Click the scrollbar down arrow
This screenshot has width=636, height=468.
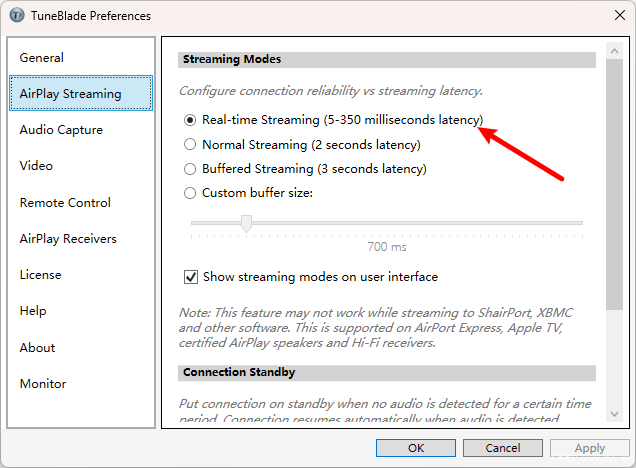[x=614, y=414]
